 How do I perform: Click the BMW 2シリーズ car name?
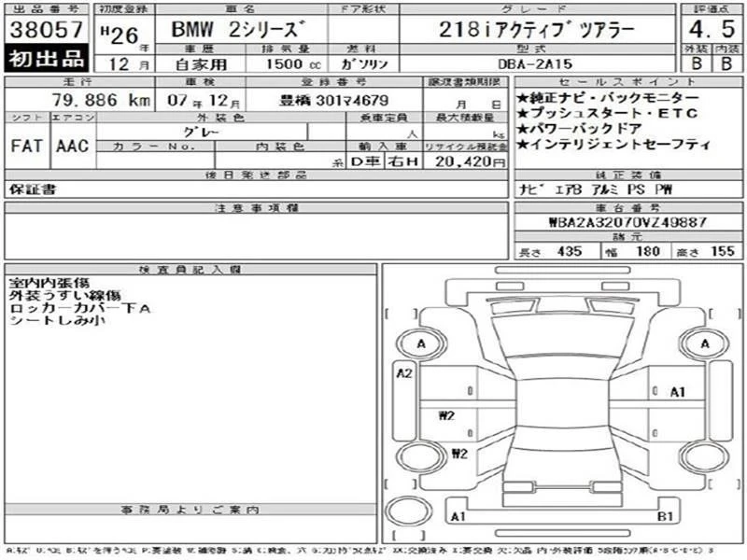(214, 29)
